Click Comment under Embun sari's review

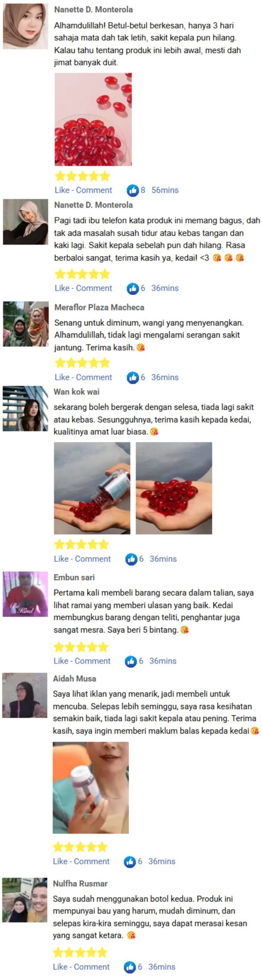92,661
